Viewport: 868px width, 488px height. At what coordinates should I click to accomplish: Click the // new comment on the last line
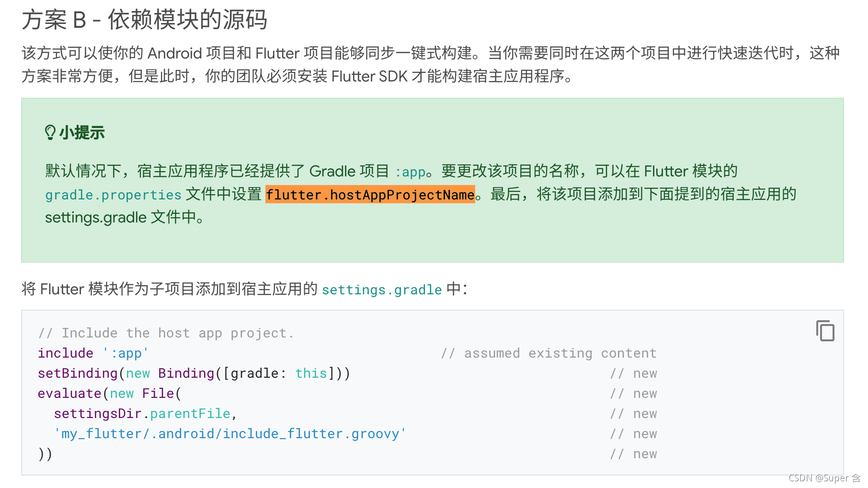point(634,453)
